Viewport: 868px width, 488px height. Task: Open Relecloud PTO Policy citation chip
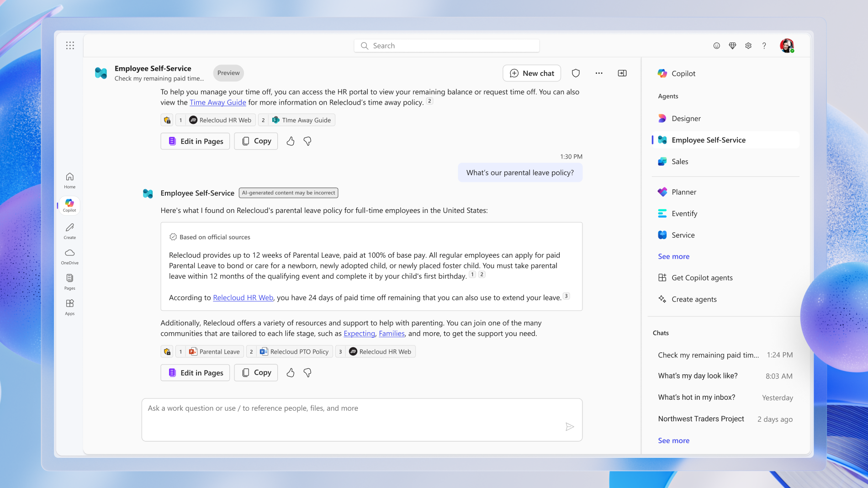point(290,352)
